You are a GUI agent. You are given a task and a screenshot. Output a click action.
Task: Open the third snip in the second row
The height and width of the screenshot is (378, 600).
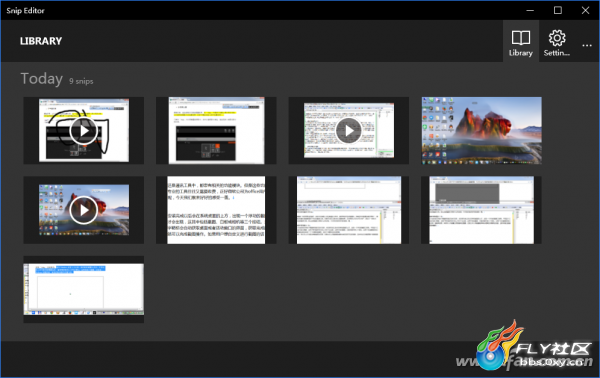[x=349, y=210]
